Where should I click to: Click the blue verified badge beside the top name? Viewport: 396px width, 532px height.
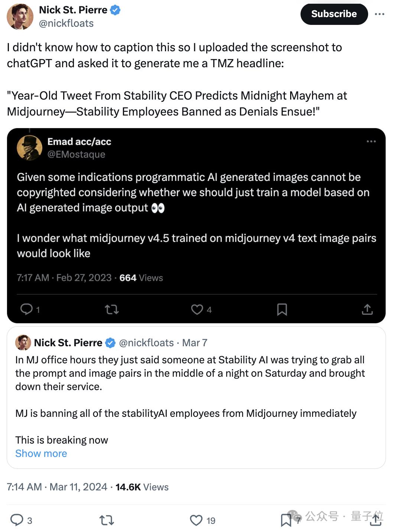(115, 10)
